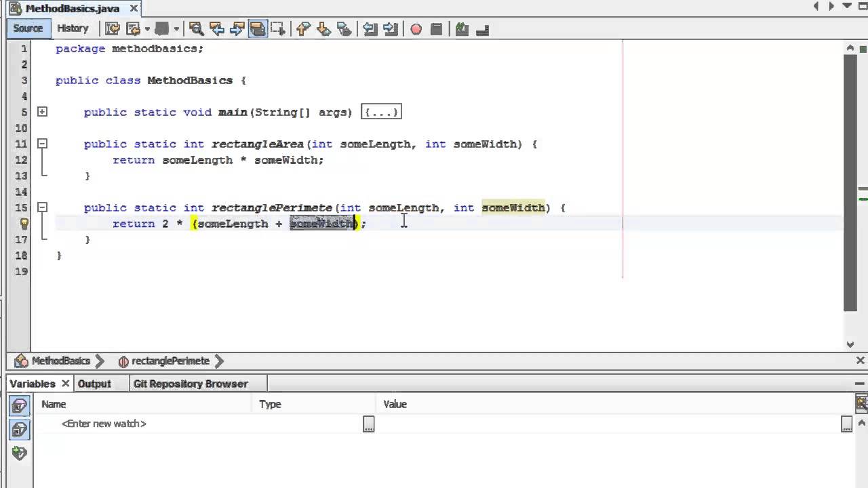Click the MethodBasics breadcrumb in the navigator bar

(x=60, y=361)
